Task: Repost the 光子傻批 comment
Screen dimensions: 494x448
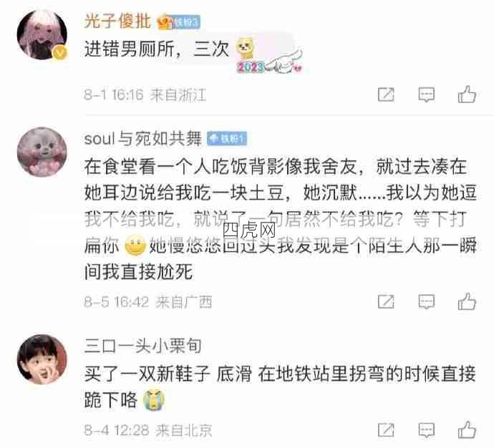Action: point(386,94)
